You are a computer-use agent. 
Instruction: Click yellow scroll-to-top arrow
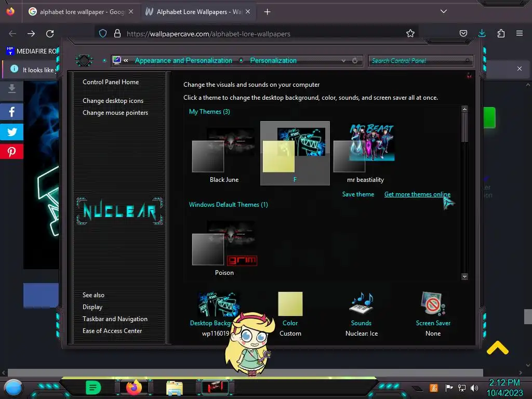(x=497, y=348)
